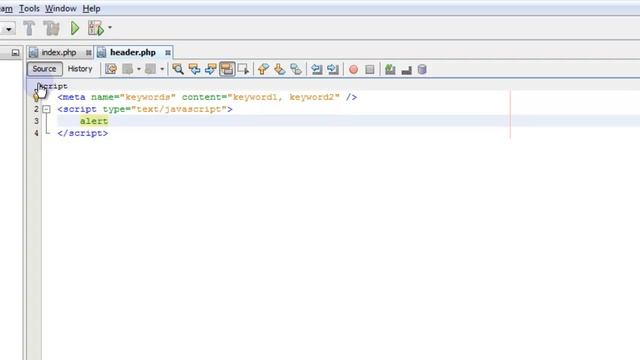Open the Back navigation dropdown arrow
Viewport: 640px width, 360px height.
click(x=139, y=69)
